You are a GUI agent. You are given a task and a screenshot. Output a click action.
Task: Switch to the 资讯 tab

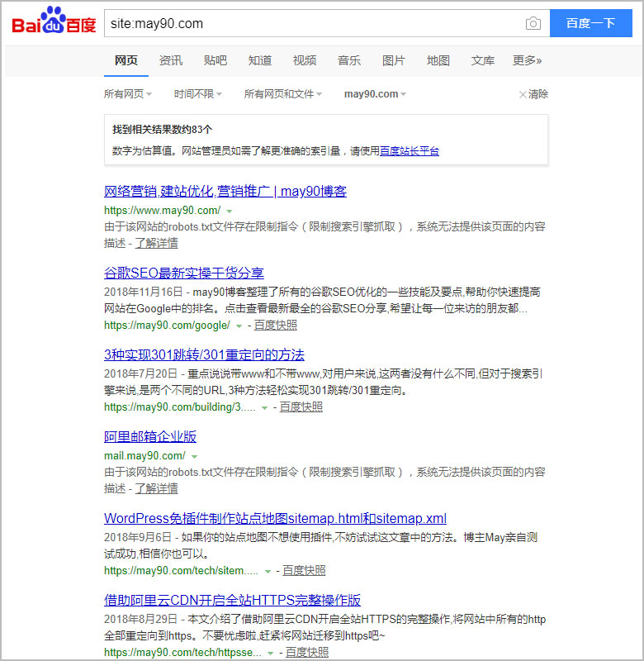pyautogui.click(x=171, y=60)
